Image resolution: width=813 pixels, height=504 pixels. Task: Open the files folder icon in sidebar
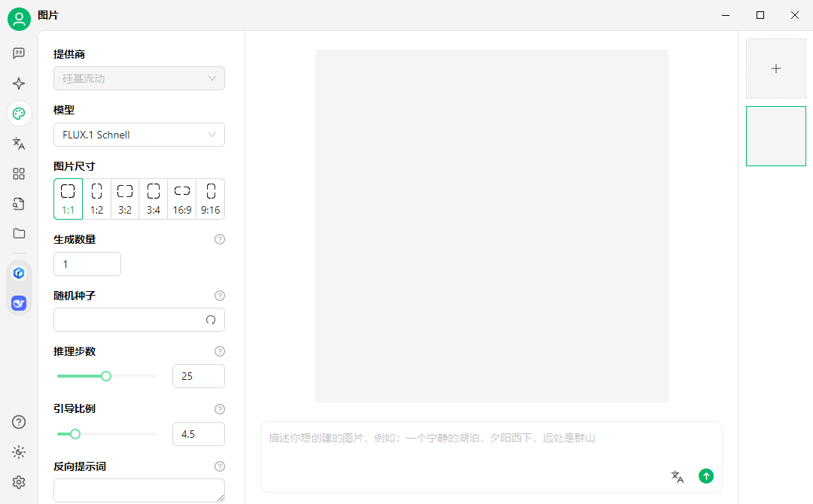tap(19, 234)
